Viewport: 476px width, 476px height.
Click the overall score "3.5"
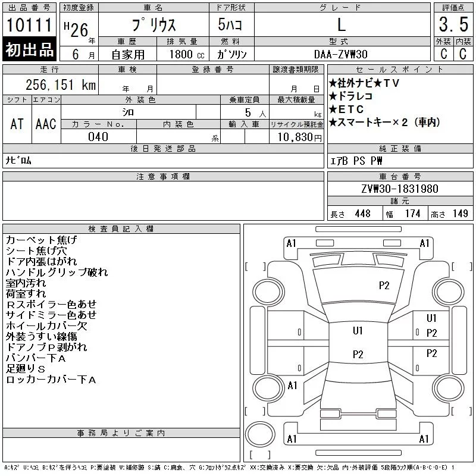coord(453,24)
